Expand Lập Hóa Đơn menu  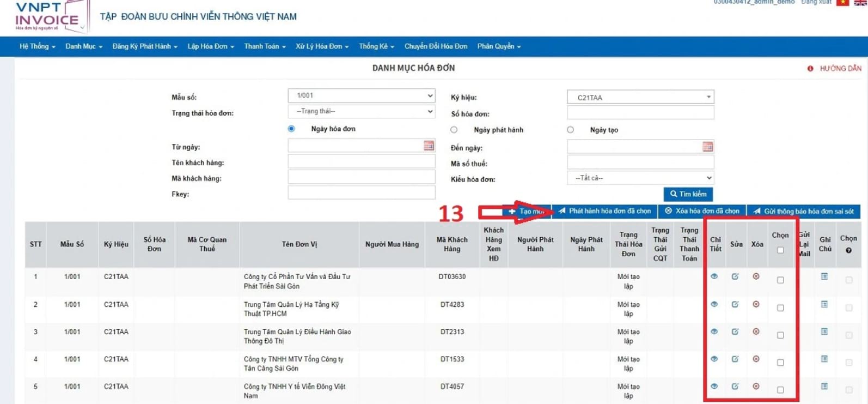(211, 46)
